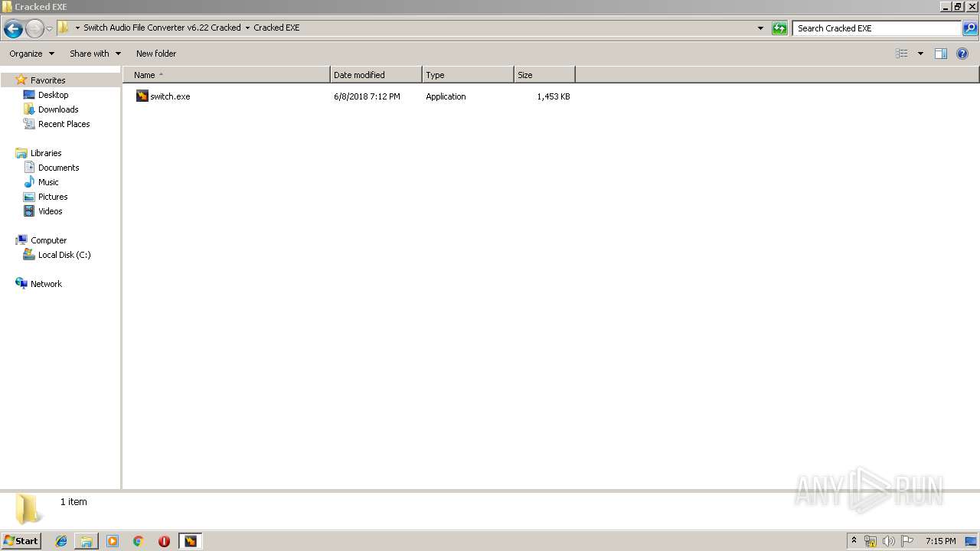Click the switch.exe application icon
The height and width of the screenshot is (551, 980).
pos(142,96)
